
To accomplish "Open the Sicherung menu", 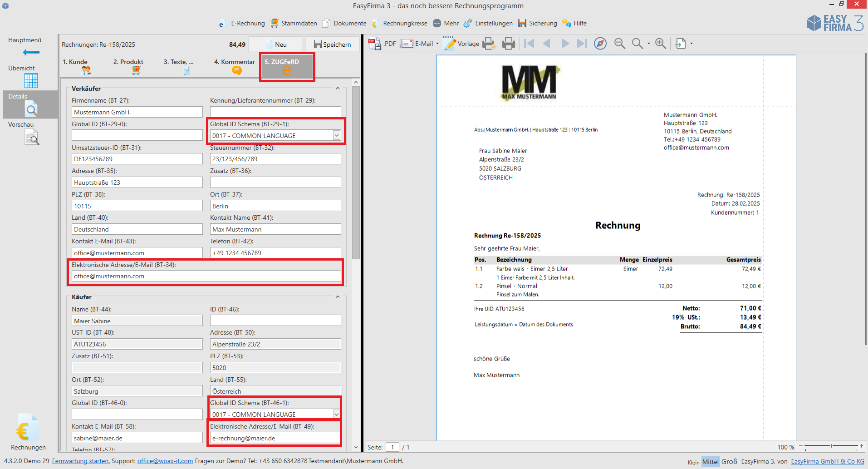I will (x=538, y=23).
